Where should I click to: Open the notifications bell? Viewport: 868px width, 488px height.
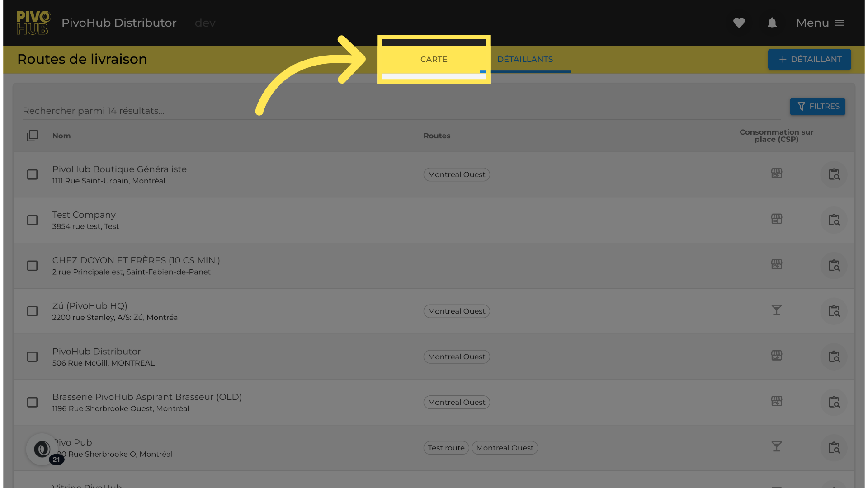pos(772,23)
